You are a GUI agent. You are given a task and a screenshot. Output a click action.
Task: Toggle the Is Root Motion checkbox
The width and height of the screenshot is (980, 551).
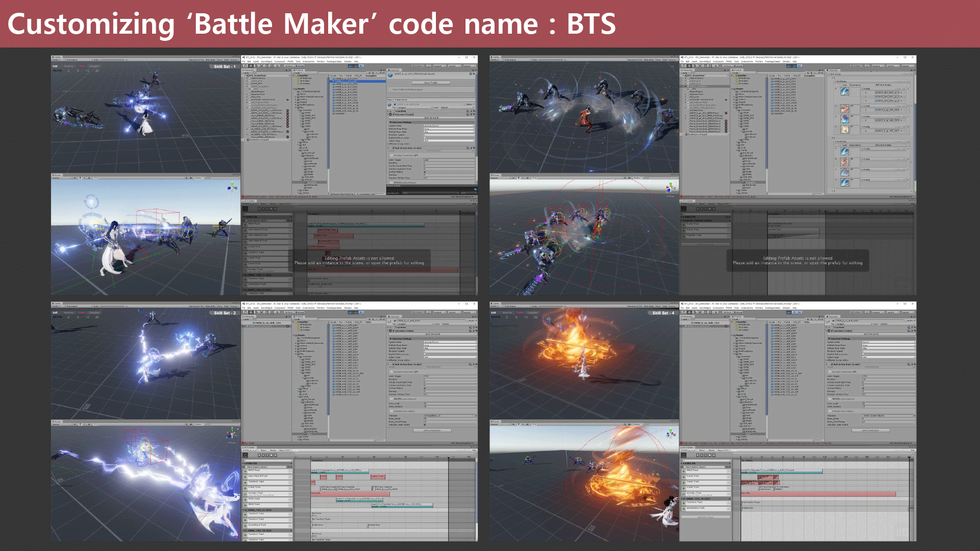(425, 172)
